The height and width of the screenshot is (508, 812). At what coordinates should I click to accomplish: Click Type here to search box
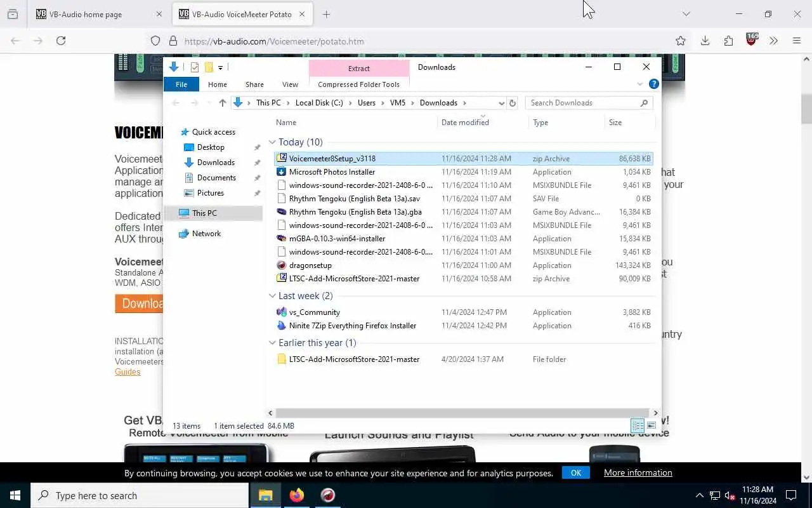[x=140, y=495]
